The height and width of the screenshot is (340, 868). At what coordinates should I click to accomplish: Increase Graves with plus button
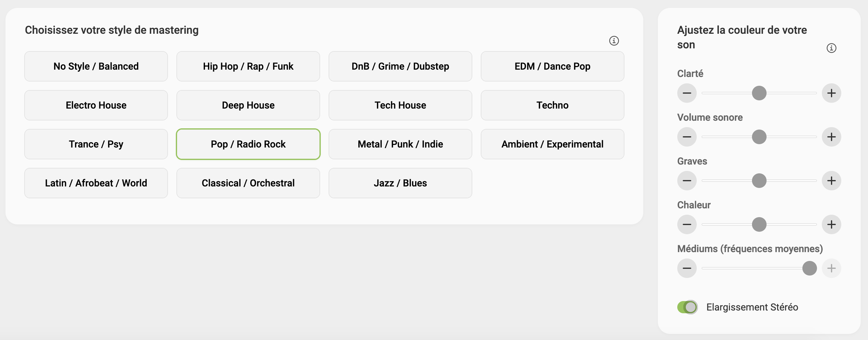click(831, 181)
